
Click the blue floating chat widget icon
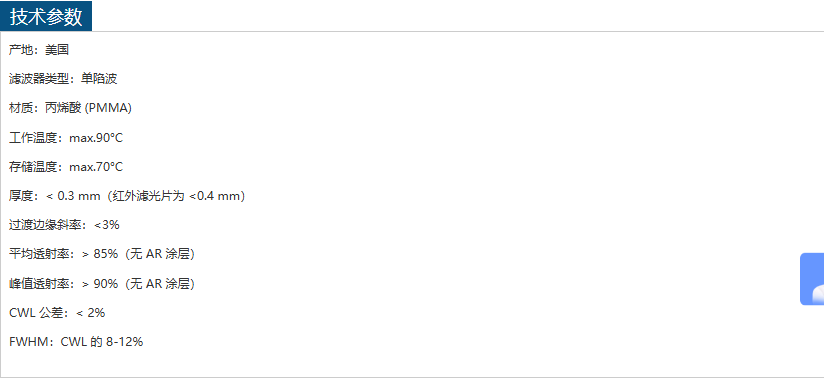coord(812,279)
